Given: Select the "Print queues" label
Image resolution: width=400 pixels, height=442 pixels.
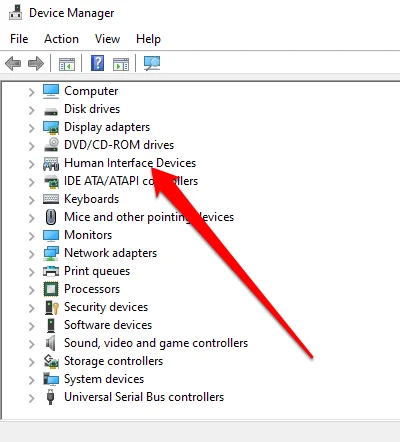Looking at the screenshot, I should 97,271.
